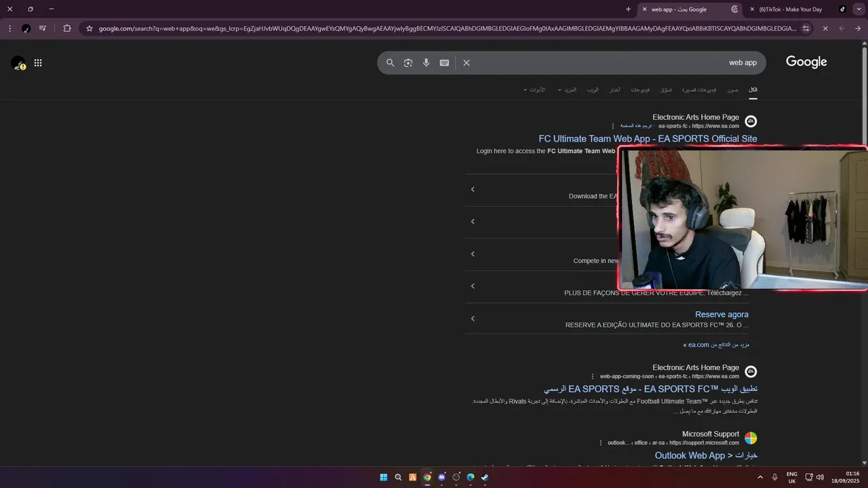Click the Google logo

tap(806, 62)
